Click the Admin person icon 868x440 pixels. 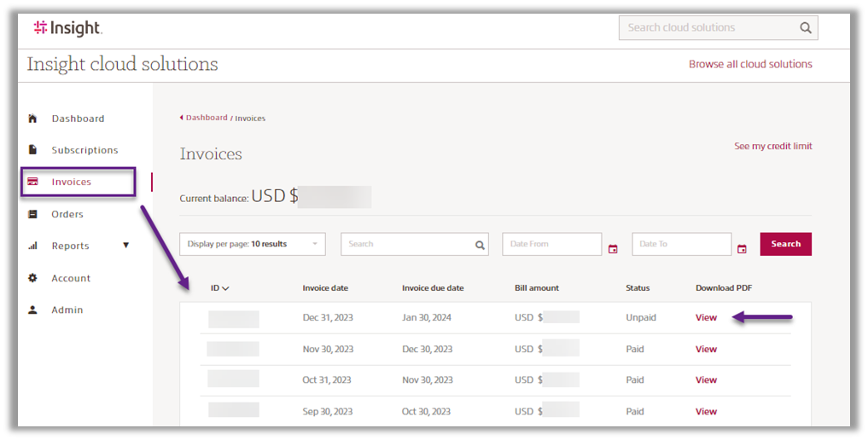tap(32, 310)
